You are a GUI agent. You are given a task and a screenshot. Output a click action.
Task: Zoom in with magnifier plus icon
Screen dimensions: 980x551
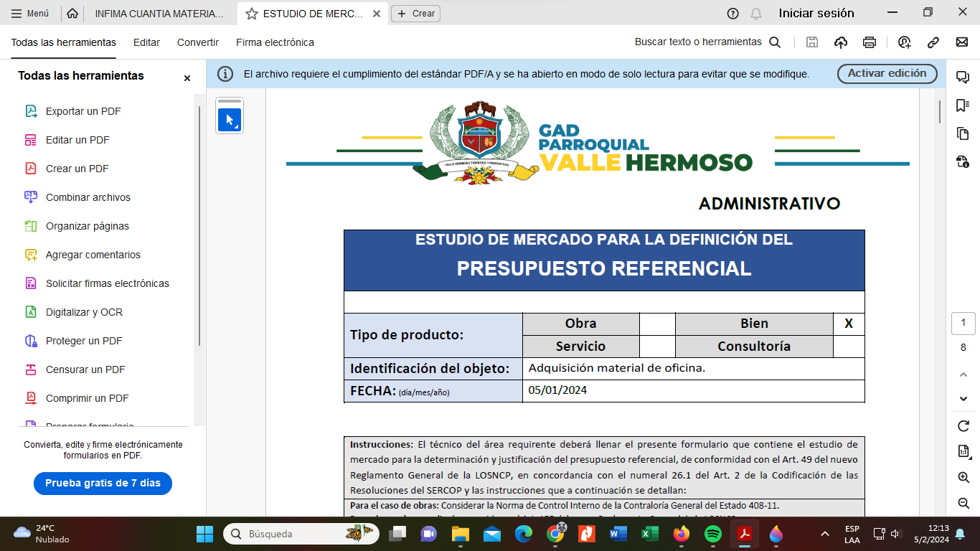pos(963,478)
